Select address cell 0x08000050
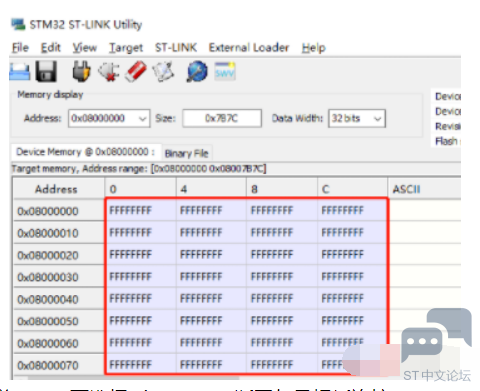Image resolution: width=480 pixels, height=391 pixels. pos(59,321)
